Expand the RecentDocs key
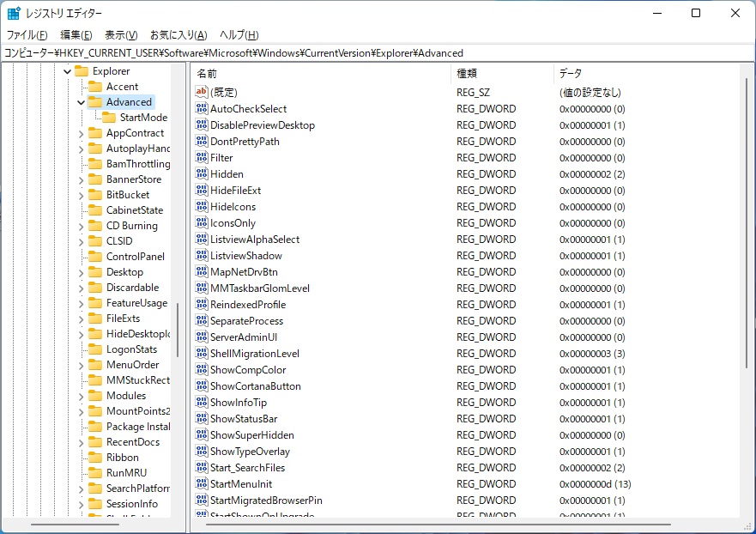The image size is (756, 534). 81,442
